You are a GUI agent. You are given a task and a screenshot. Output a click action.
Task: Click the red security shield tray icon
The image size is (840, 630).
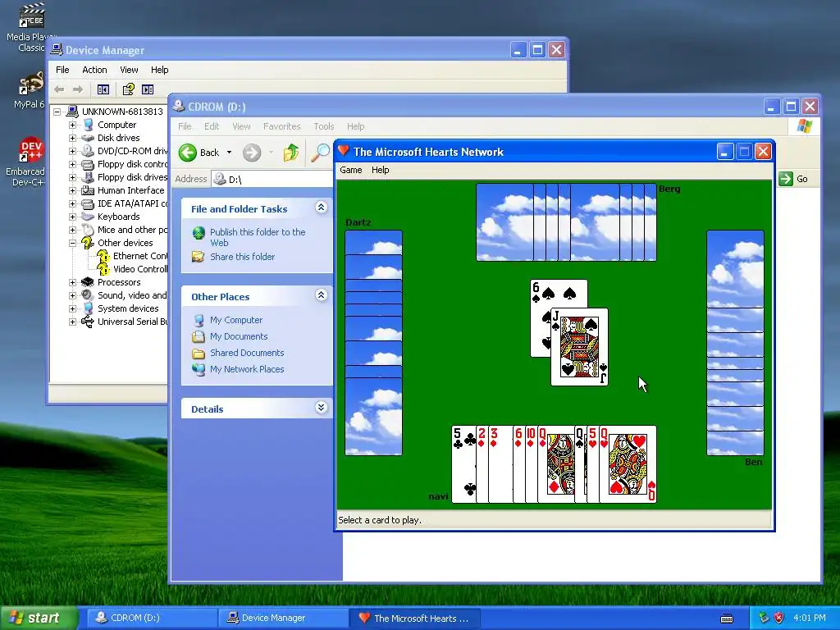[779, 618]
